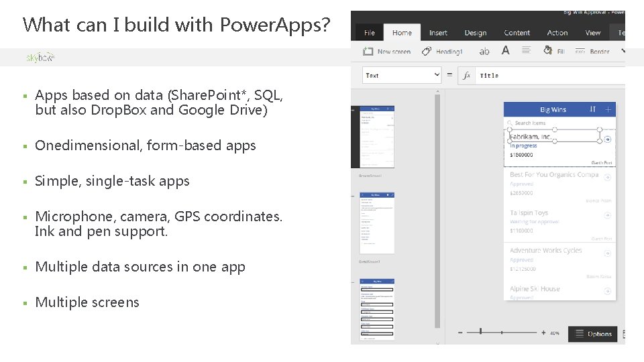This screenshot has width=644, height=362.
Task: Click the $1800000 amount text
Action: pyautogui.click(x=521, y=155)
